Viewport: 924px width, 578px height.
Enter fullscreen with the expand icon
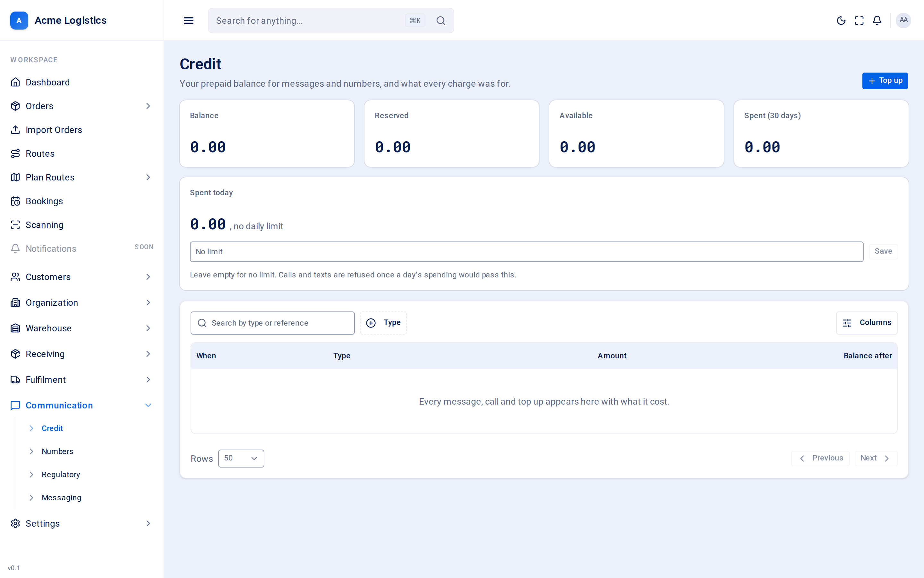pyautogui.click(x=859, y=21)
